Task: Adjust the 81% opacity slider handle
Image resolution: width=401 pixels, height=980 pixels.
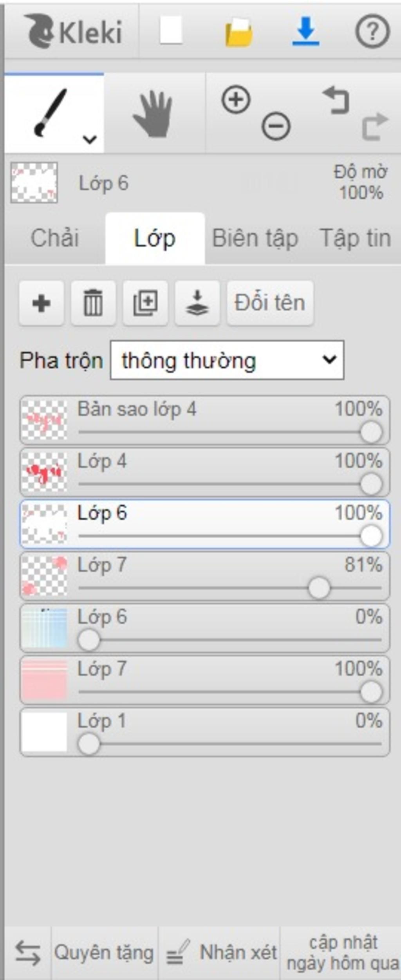Action: click(x=319, y=588)
